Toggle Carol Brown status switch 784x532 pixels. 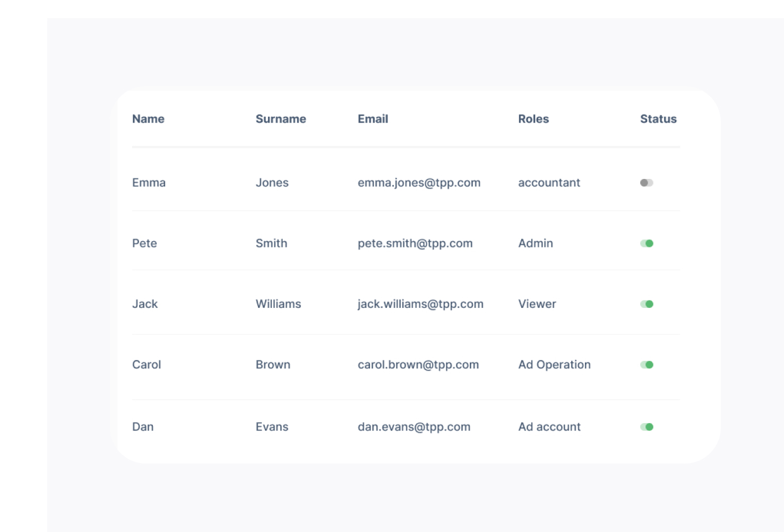point(647,365)
